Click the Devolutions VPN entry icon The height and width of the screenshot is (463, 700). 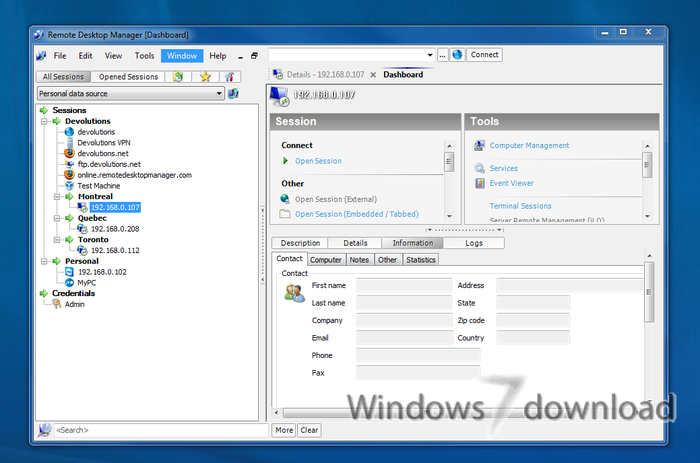pyautogui.click(x=70, y=142)
